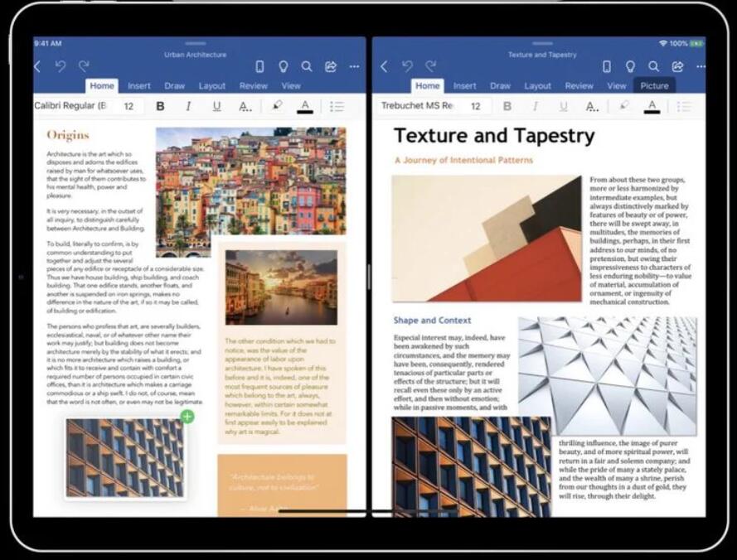Image resolution: width=737 pixels, height=560 pixels.
Task: Expand more options ellipsis in Urban Architecture
Action: coord(354,66)
